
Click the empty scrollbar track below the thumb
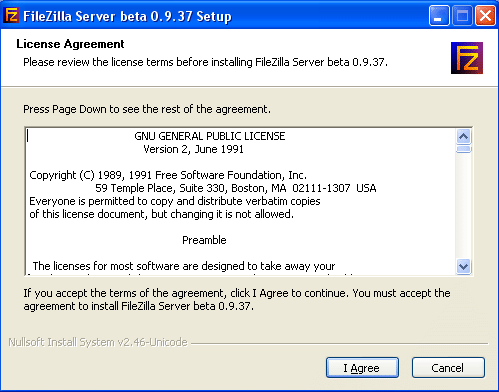tap(464, 206)
